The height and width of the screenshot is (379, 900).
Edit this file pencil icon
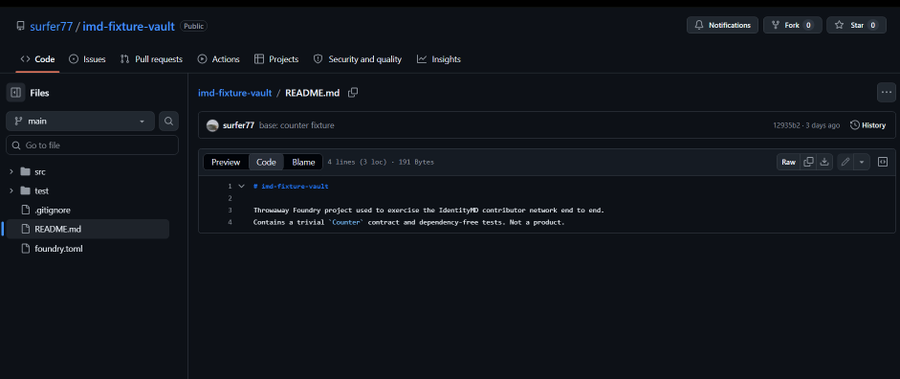pyautogui.click(x=845, y=162)
